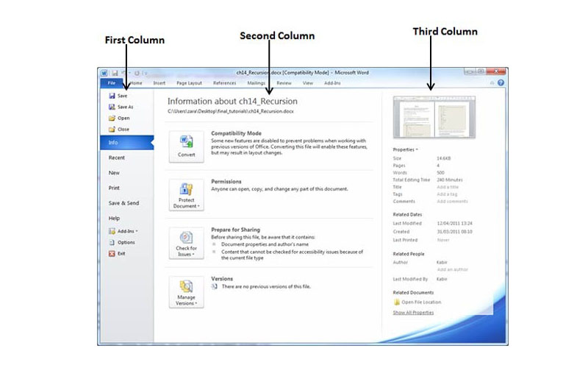Open the Manage Versions dropdown
Viewport: 588px width, 368px height.
pyautogui.click(x=187, y=291)
